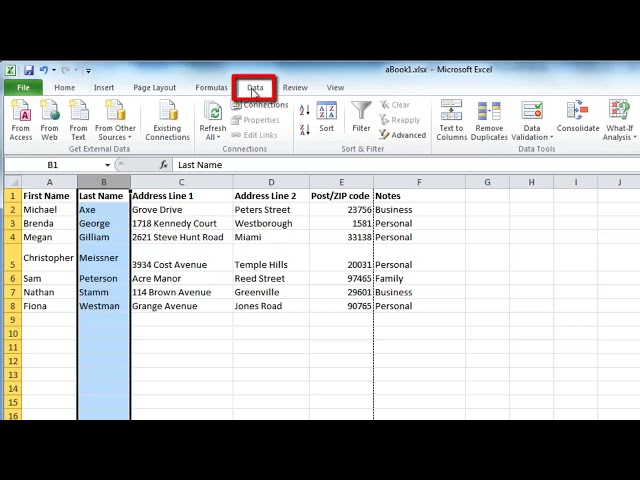Click Edit Links in Connections group
The height and width of the screenshot is (480, 640).
(x=254, y=135)
